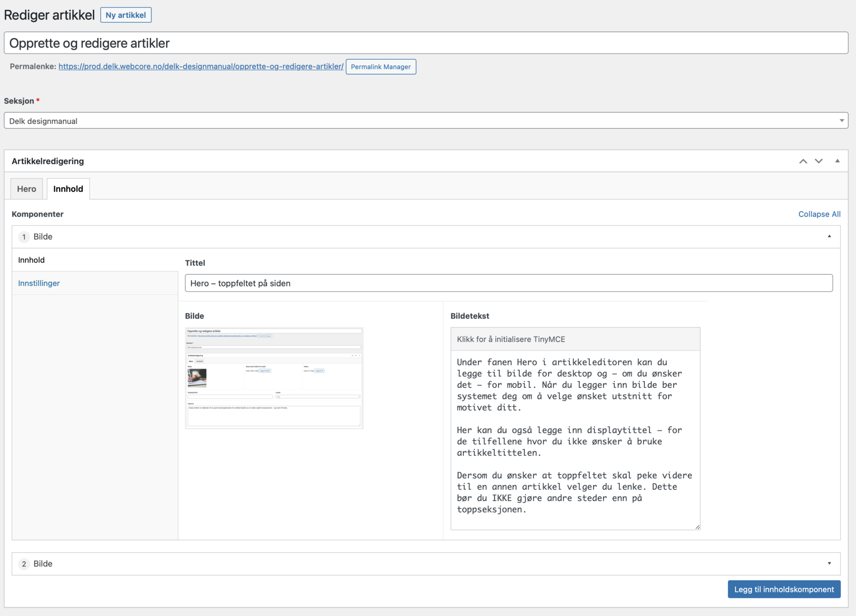The width and height of the screenshot is (856, 616).
Task: Open the article permalink URL
Action: point(201,66)
